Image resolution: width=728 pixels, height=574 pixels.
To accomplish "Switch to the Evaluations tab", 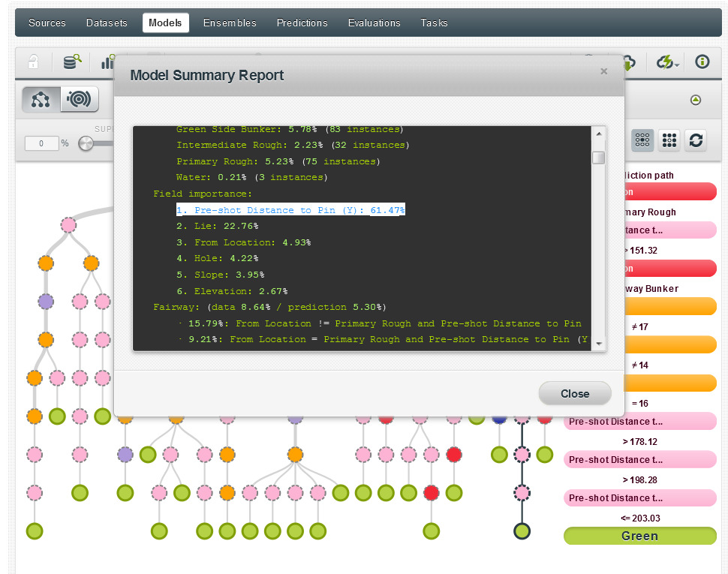I will pyautogui.click(x=374, y=23).
